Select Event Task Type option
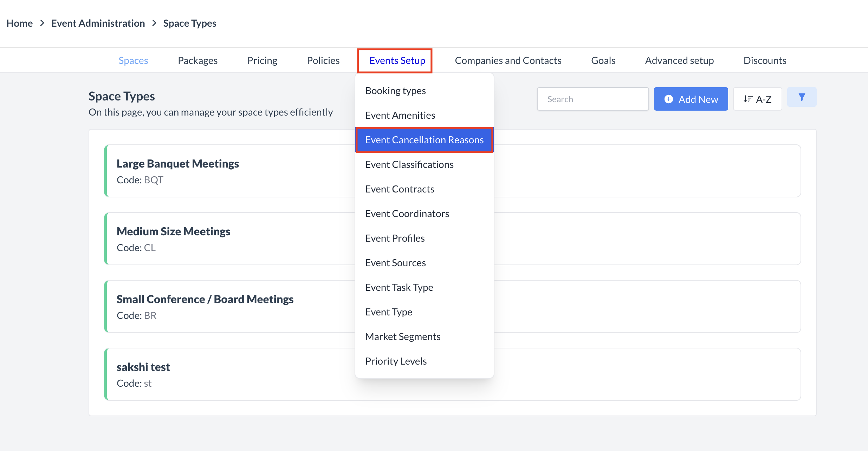Image resolution: width=868 pixels, height=451 pixels. click(425, 287)
